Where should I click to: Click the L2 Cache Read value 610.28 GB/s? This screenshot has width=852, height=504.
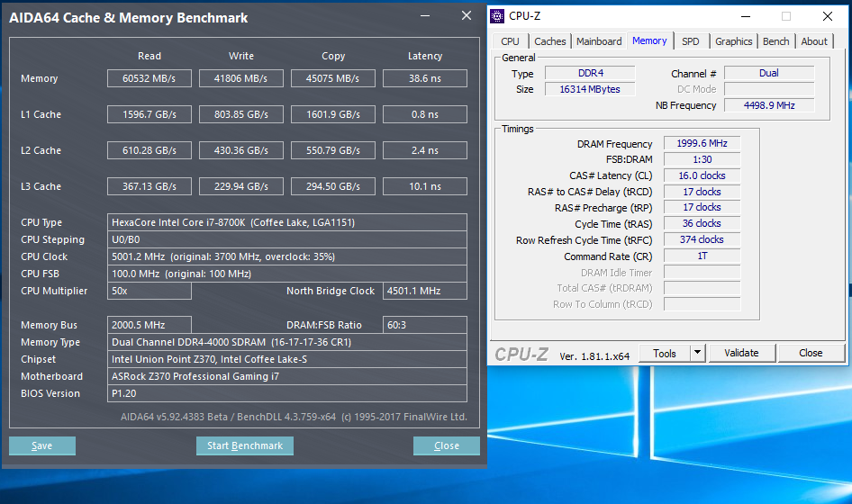[x=150, y=150]
